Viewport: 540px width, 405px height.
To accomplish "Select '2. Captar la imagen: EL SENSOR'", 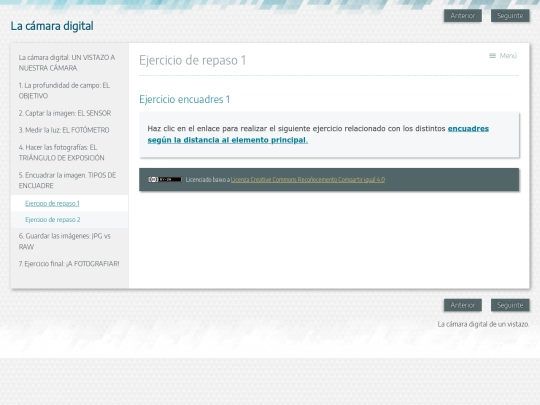I will pos(69,113).
